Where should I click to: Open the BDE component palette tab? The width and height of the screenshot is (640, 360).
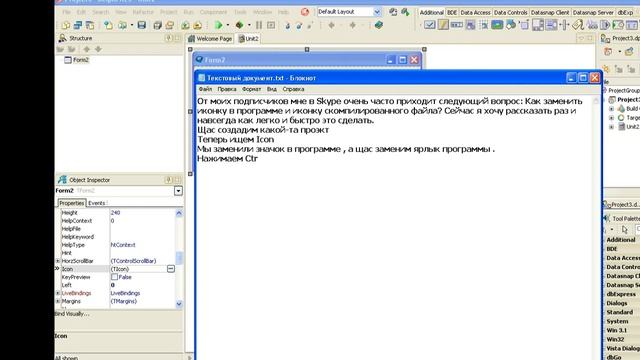click(x=452, y=13)
